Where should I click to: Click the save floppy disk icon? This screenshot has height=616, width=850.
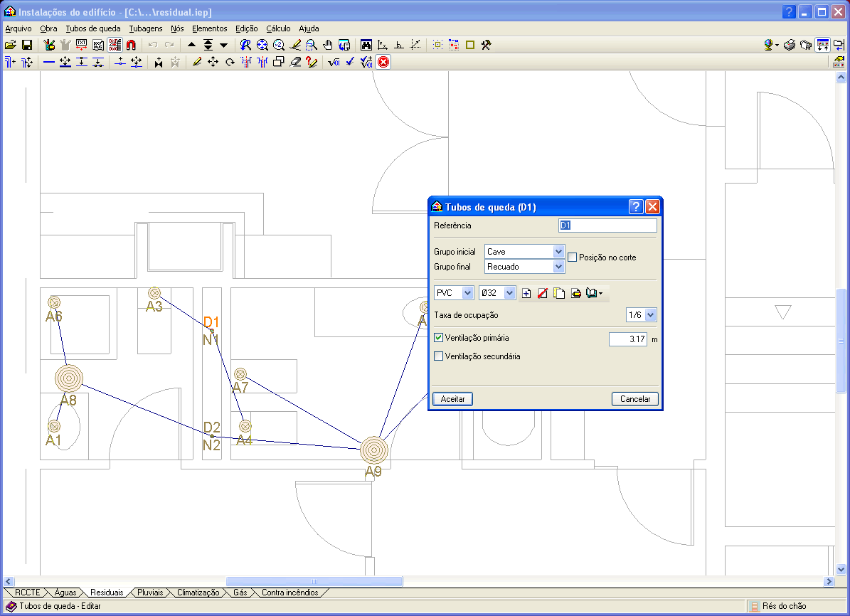[x=26, y=45]
